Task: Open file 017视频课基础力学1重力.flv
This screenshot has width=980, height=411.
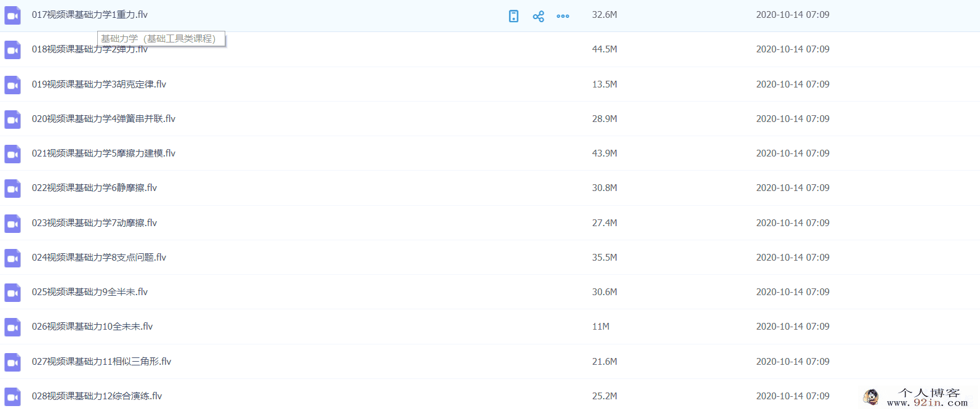Action: pos(90,15)
